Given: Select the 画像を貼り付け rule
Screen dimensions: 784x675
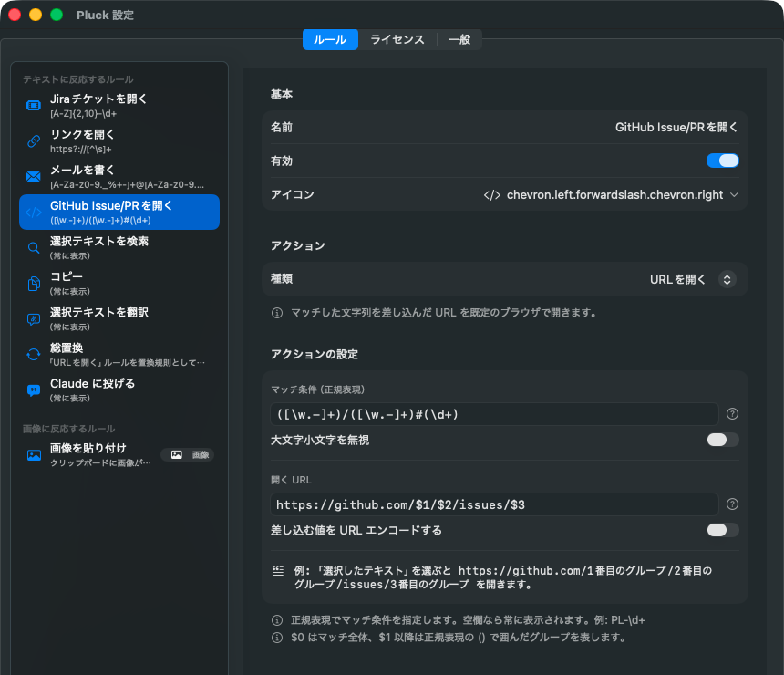Looking at the screenshot, I should [119, 455].
